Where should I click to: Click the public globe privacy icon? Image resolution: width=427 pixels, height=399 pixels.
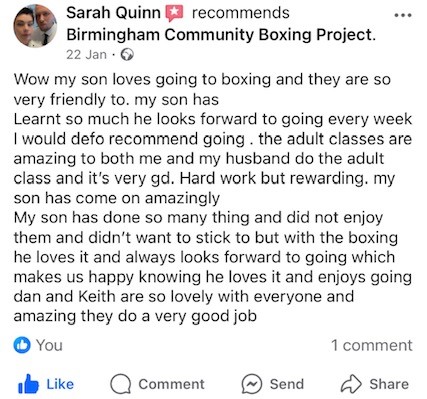pos(127,55)
